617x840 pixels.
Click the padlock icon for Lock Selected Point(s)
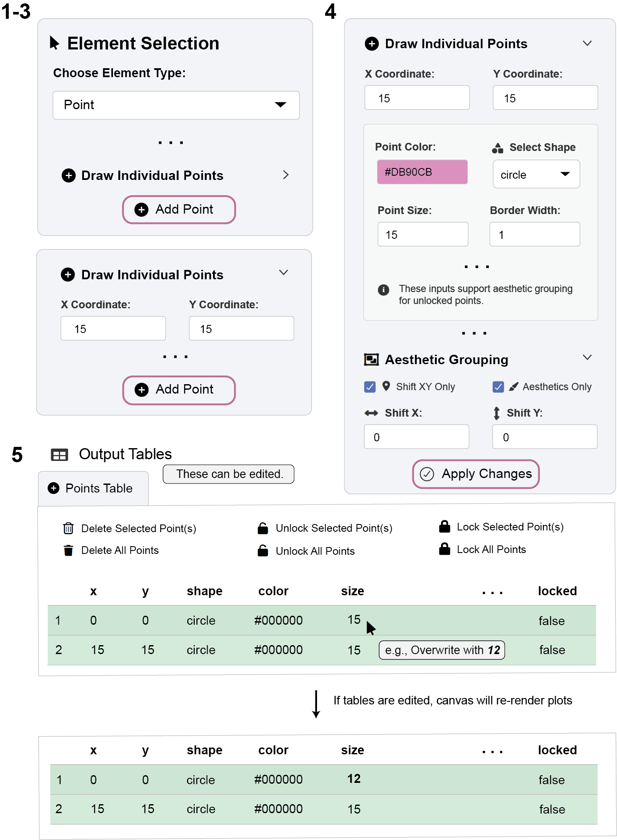444,527
